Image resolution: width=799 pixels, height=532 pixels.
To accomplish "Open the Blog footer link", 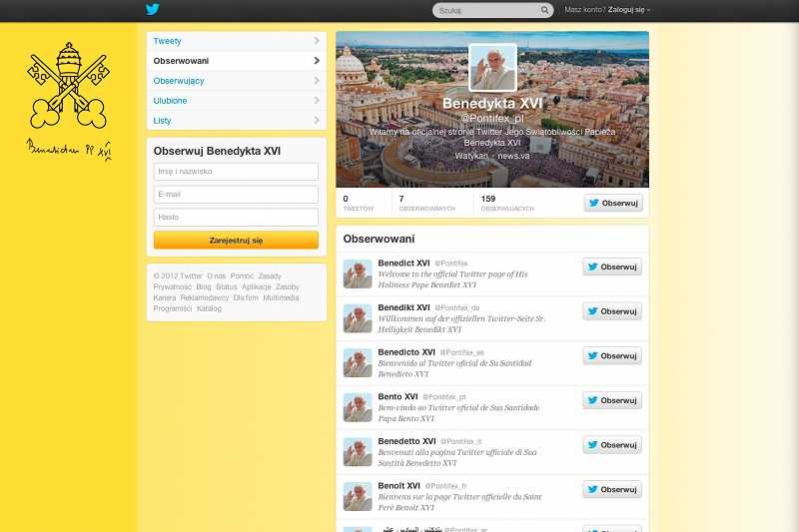I will coord(204,287).
